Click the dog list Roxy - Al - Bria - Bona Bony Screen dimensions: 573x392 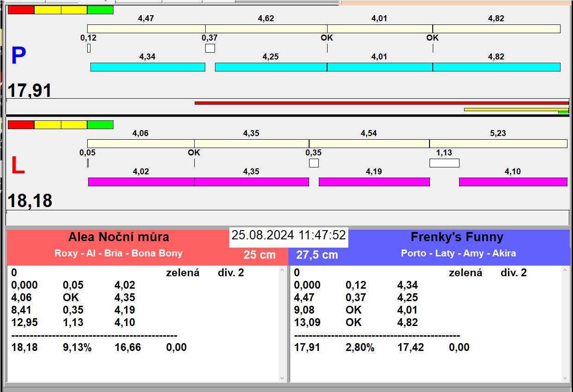point(119,253)
